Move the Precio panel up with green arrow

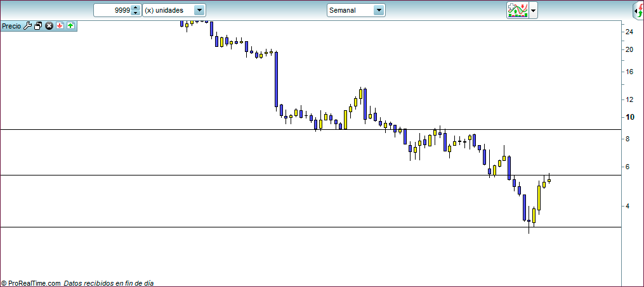pos(70,26)
